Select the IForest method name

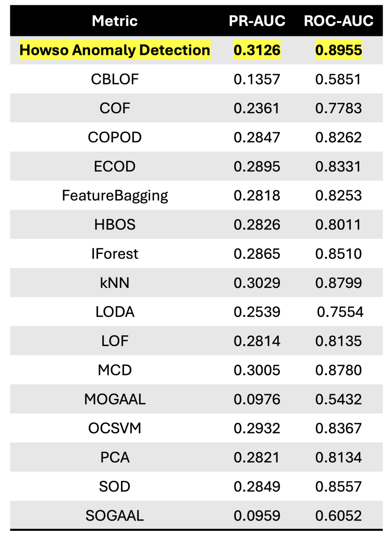(x=115, y=254)
